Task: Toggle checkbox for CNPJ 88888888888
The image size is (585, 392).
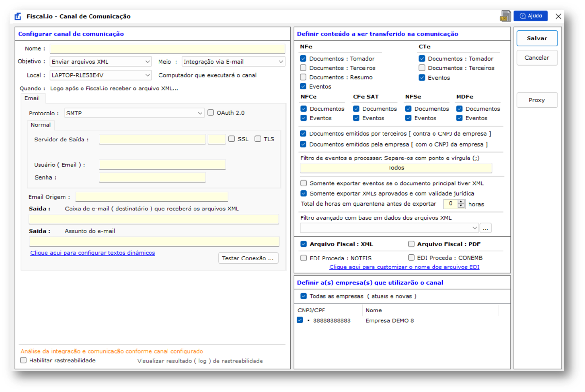Action: [300, 320]
